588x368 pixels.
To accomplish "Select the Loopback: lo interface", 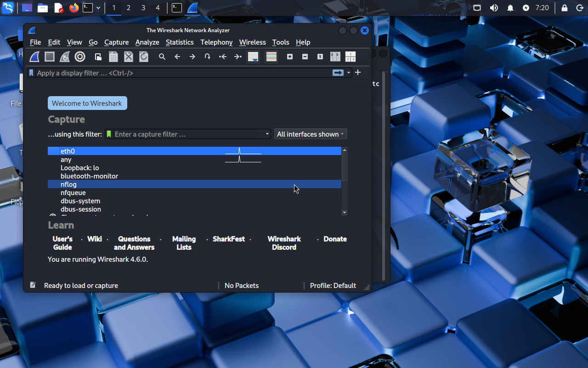I will [x=79, y=168].
